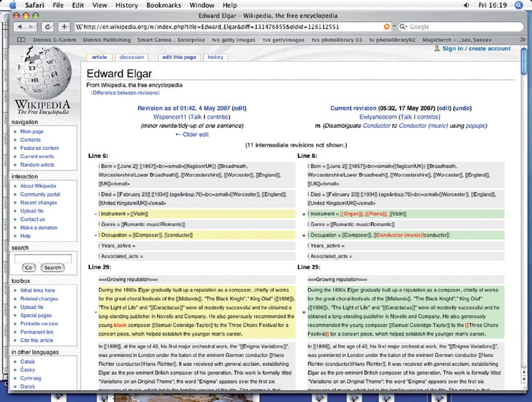Click the vertical scrollbar thumb
532x402 pixels.
[x=524, y=61]
